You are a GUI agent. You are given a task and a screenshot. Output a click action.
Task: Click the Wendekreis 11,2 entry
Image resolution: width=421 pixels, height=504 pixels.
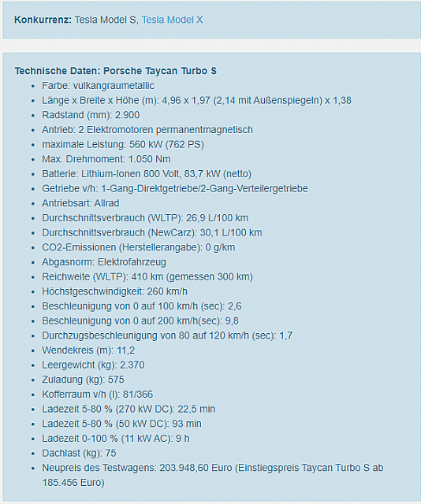88,350
